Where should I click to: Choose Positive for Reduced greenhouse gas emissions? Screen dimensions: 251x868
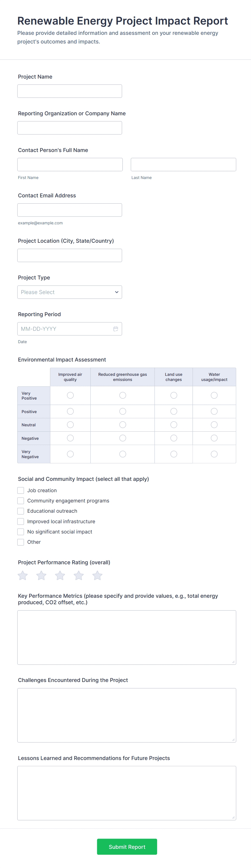click(123, 411)
